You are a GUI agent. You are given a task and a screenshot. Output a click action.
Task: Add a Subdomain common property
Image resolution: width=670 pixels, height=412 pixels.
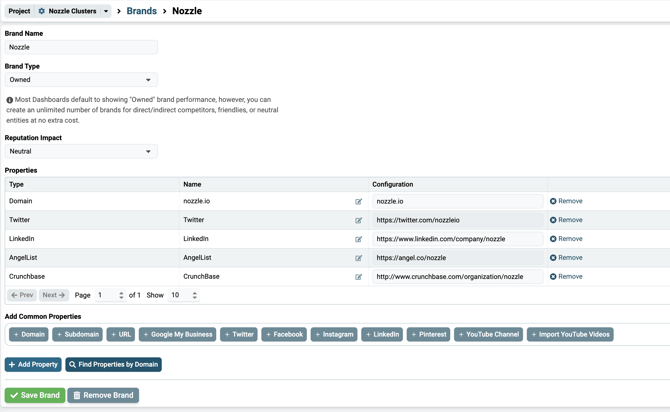(77, 334)
